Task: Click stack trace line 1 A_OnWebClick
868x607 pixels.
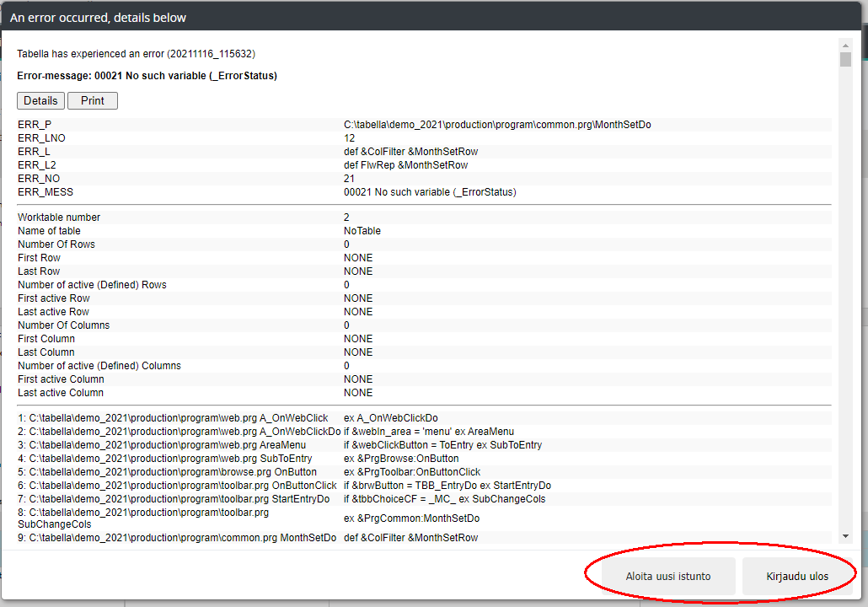Action: click(173, 418)
